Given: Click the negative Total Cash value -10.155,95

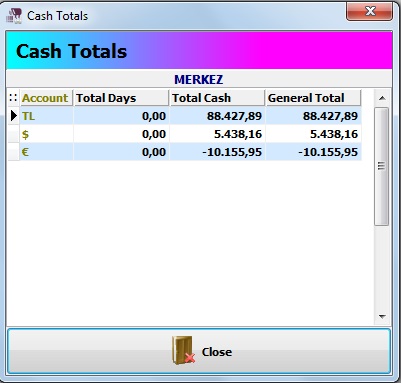Looking at the screenshot, I should 232,152.
